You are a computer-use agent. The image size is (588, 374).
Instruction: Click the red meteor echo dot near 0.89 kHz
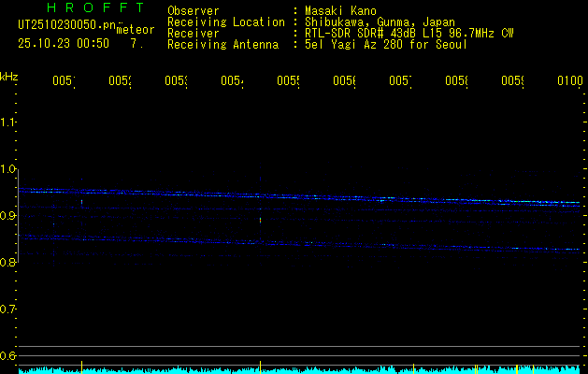click(x=260, y=221)
